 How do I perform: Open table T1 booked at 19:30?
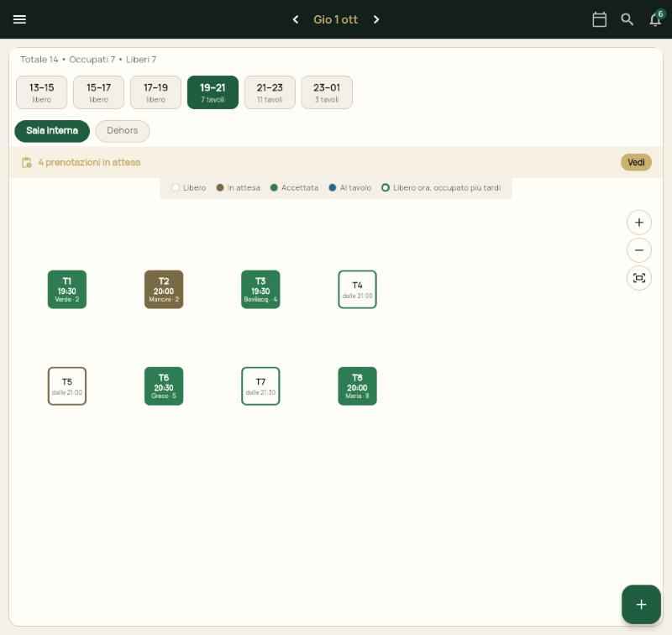coord(67,289)
